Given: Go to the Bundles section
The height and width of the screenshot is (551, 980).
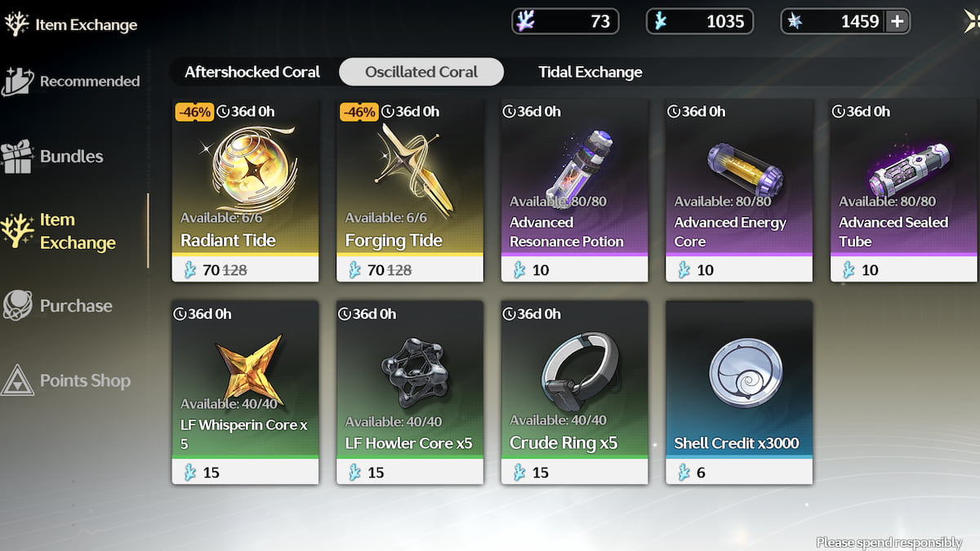Looking at the screenshot, I should click(x=54, y=156).
